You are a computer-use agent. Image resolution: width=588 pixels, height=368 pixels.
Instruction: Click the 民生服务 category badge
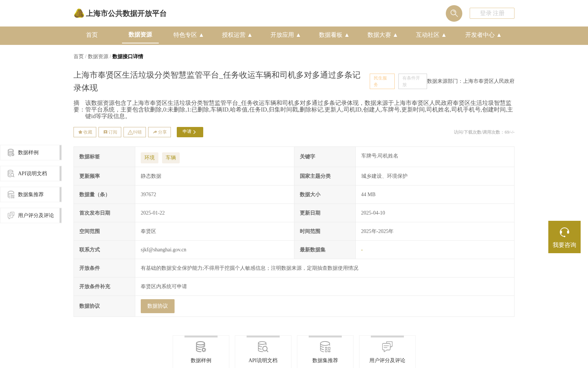tap(382, 81)
